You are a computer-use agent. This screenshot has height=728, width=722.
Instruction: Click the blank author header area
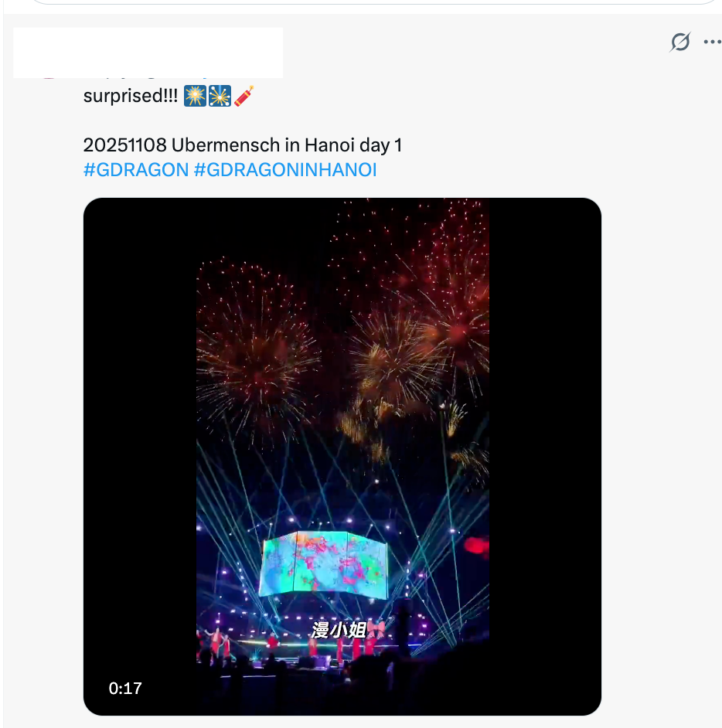148,53
